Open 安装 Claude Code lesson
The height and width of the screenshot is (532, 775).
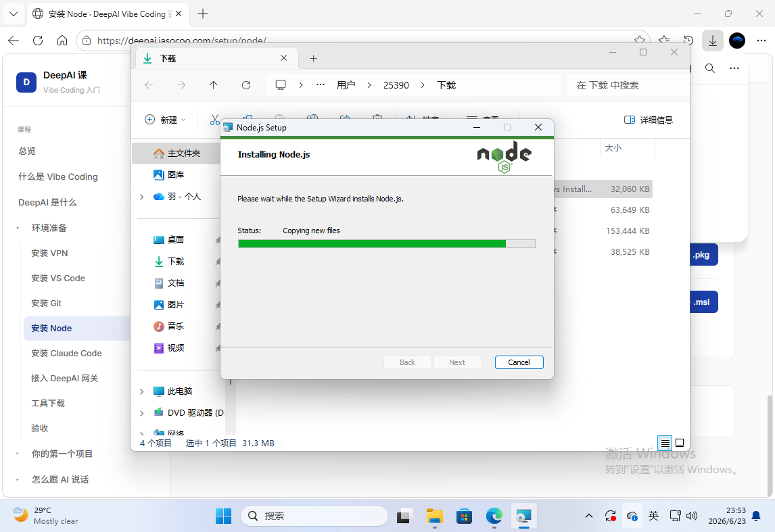tap(67, 353)
